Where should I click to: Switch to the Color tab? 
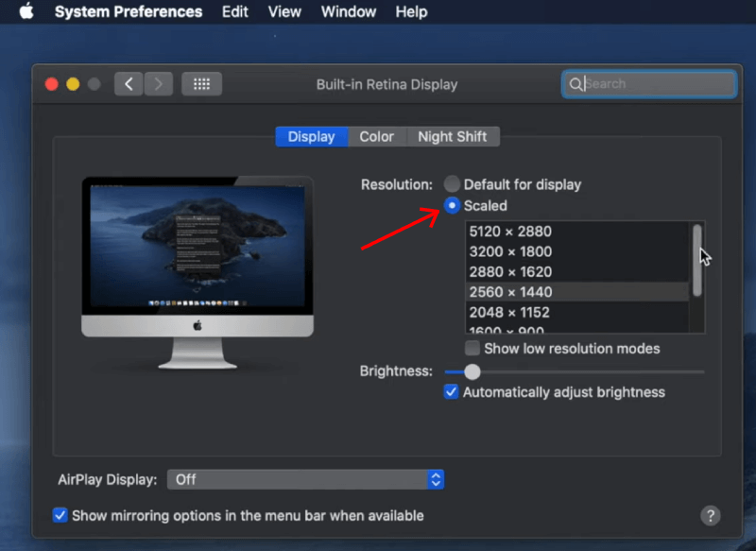pos(375,136)
